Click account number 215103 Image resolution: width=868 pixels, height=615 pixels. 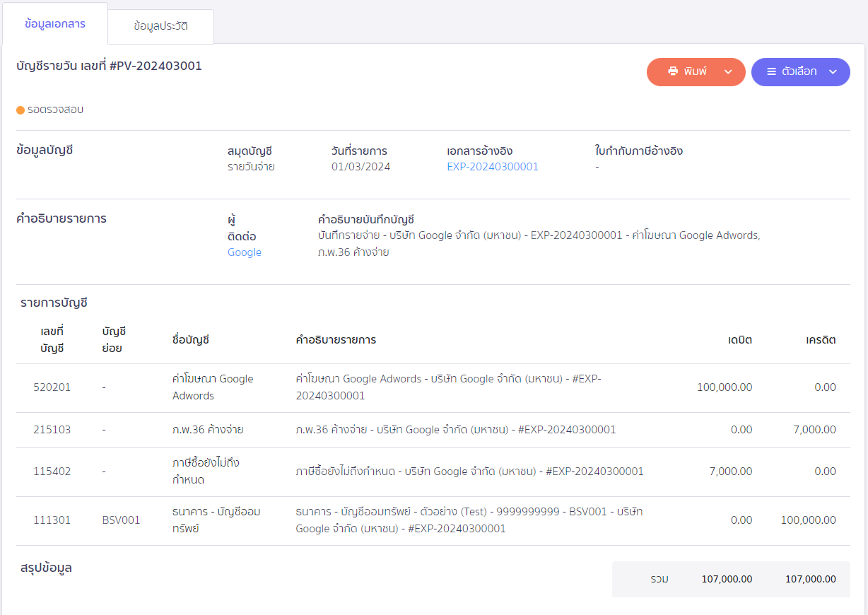pos(52,430)
